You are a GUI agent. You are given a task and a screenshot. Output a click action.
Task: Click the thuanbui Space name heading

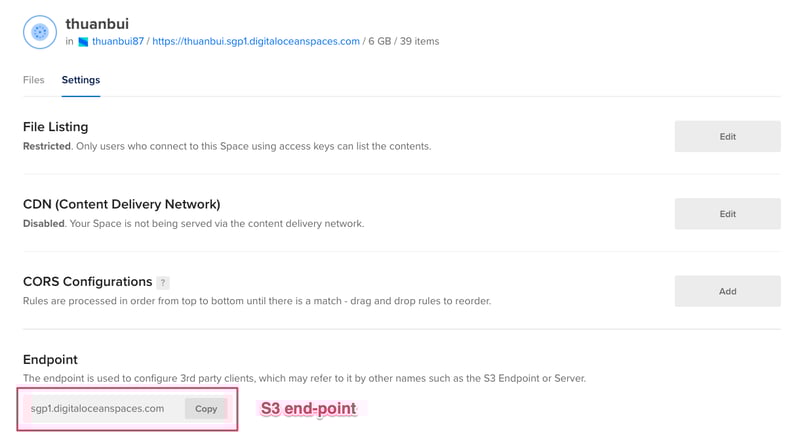97,23
